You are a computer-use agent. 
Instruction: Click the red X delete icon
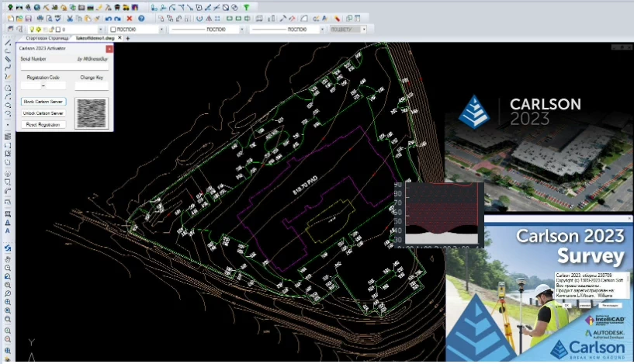(x=130, y=18)
